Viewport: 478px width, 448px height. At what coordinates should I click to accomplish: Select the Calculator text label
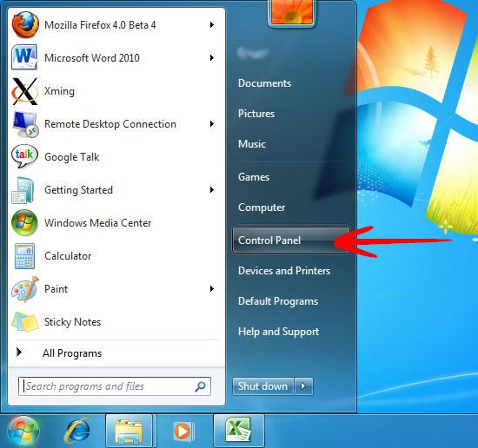(x=68, y=256)
